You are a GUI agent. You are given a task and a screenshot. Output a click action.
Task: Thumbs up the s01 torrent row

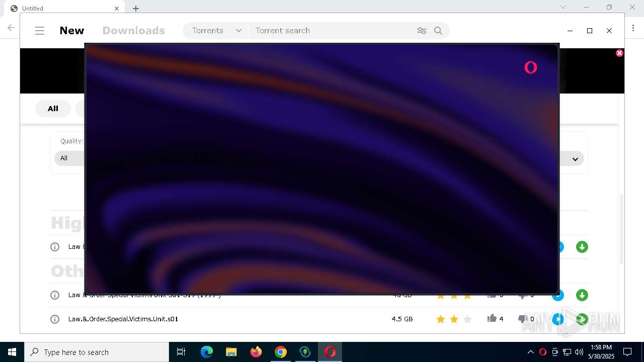click(x=492, y=318)
